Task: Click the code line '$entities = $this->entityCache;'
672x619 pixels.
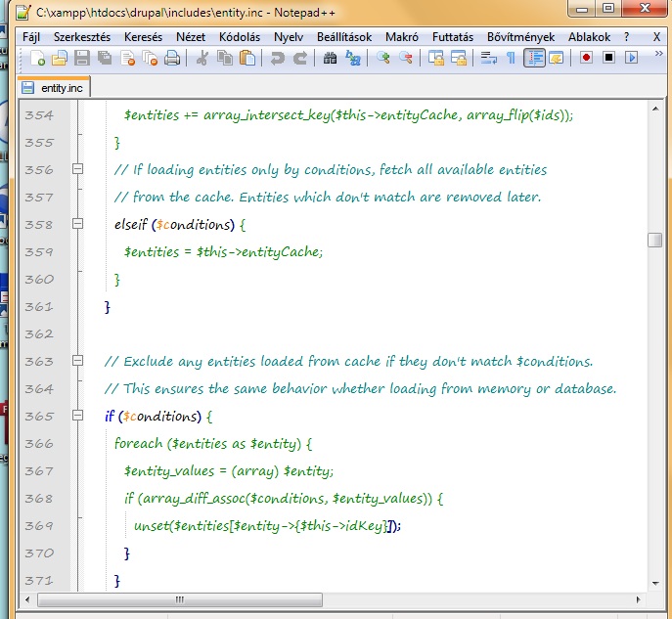Action: pos(223,252)
